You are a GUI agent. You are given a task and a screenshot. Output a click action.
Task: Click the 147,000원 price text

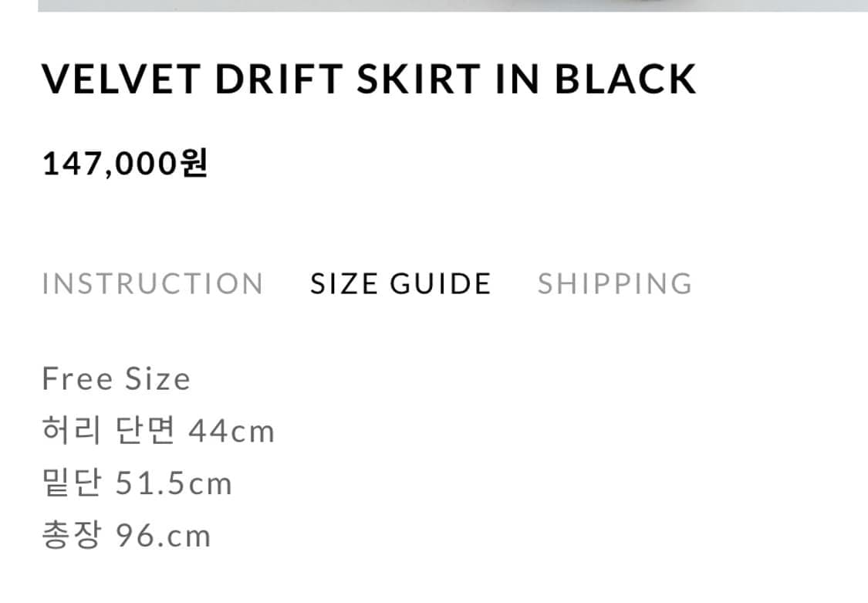[x=123, y=162]
